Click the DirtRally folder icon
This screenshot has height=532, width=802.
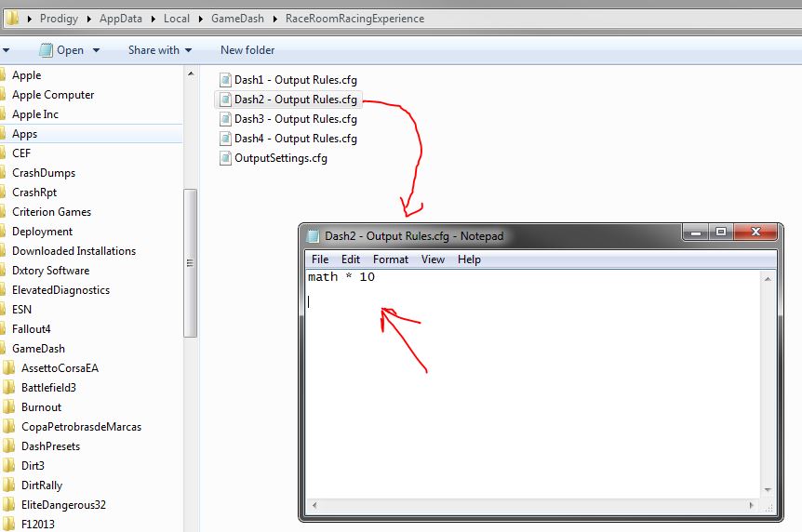[x=8, y=485]
